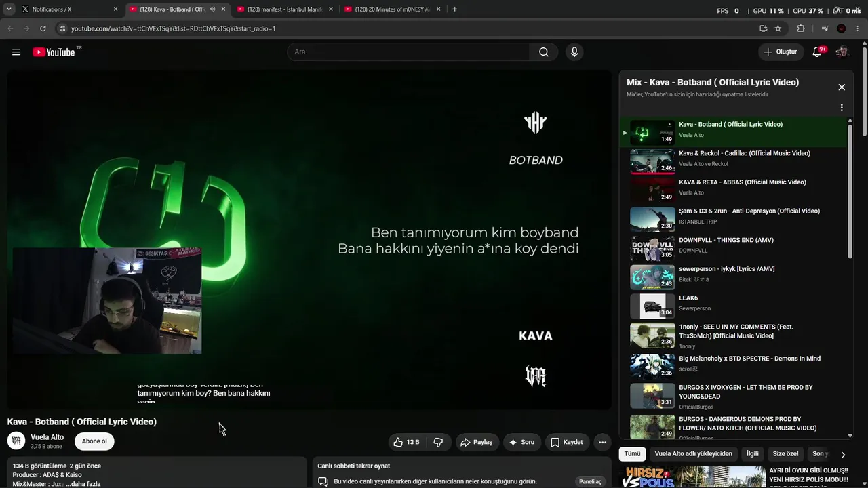
Task: Open the Vuela Alto channel name link
Action: pyautogui.click(x=47, y=437)
